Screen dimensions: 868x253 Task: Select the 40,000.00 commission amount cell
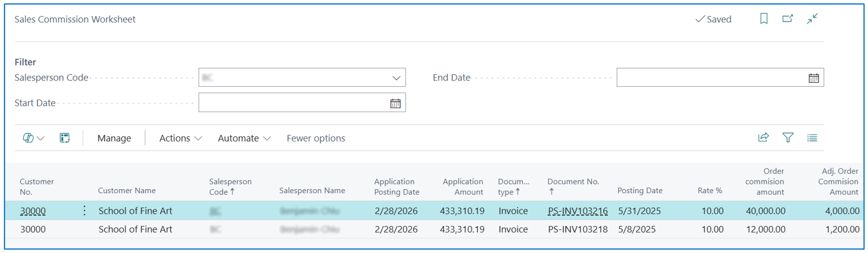pyautogui.click(x=765, y=211)
